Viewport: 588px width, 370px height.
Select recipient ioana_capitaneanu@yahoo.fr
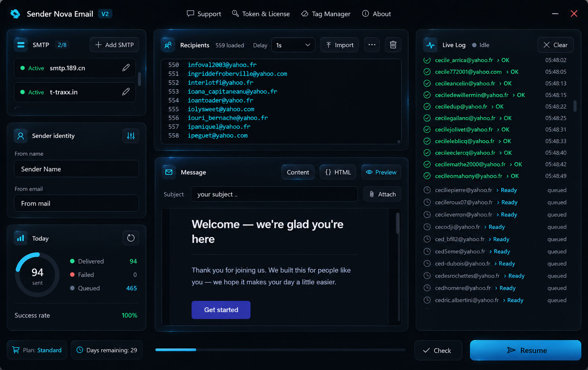click(233, 91)
